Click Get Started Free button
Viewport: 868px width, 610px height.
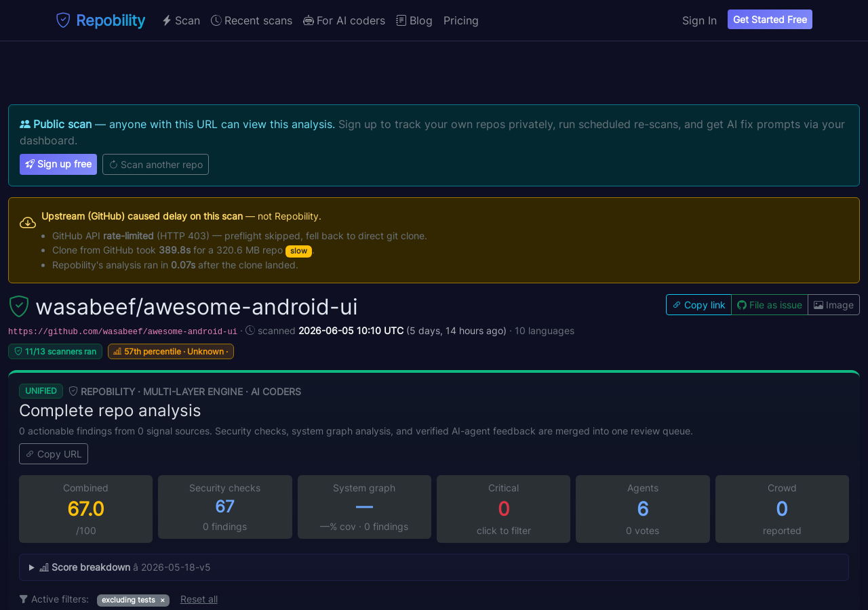770,20
